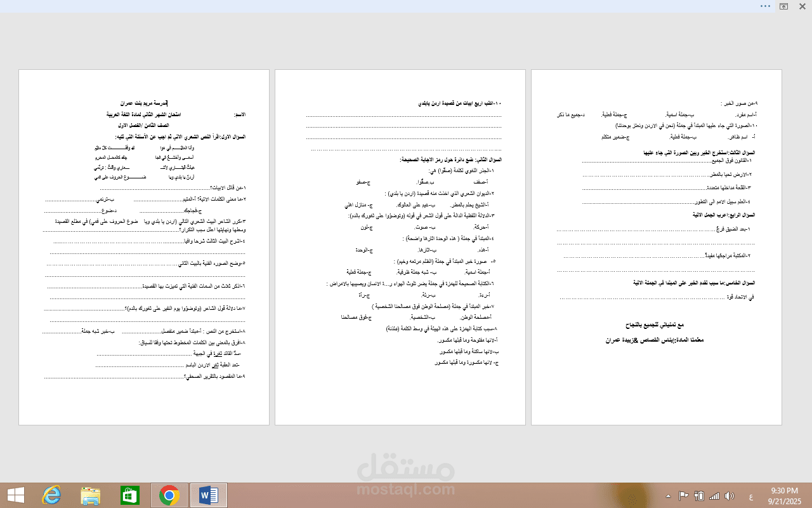
Task: Click the title 'مدرسة مريم بنت عمران'
Action: (144, 103)
